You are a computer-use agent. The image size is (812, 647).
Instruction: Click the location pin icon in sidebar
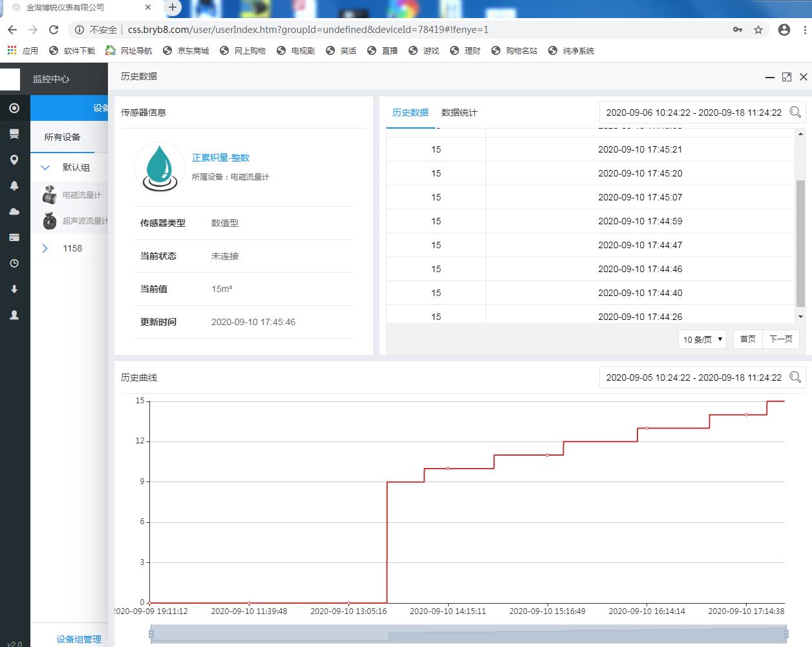coord(14,160)
